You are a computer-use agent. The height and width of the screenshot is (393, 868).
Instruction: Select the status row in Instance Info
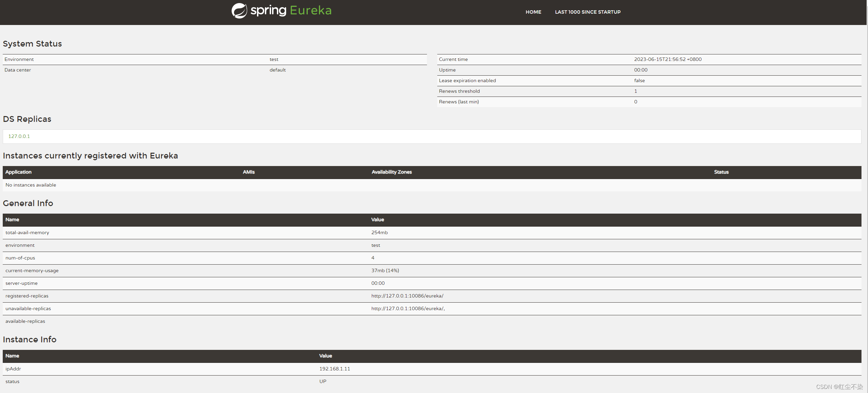pos(432,382)
